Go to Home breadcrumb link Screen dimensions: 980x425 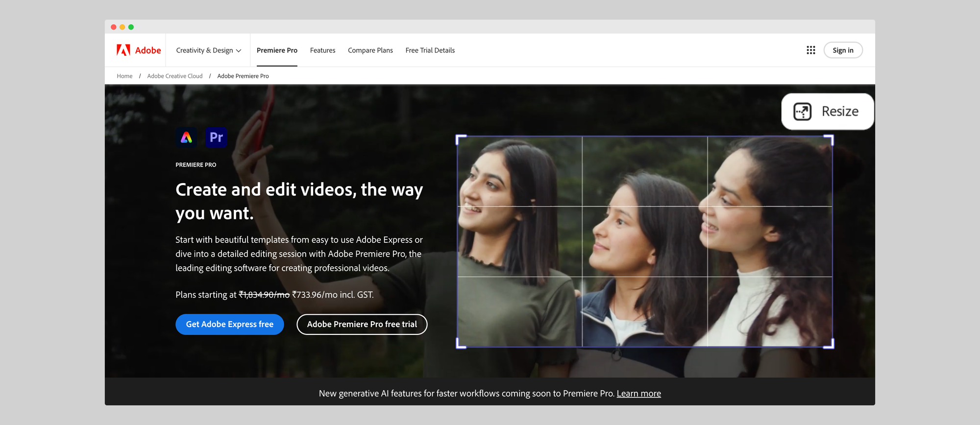click(124, 76)
